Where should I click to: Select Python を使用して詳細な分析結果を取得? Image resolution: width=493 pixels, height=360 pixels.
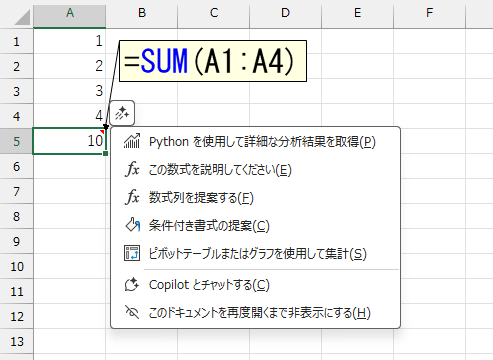pyautogui.click(x=255, y=141)
